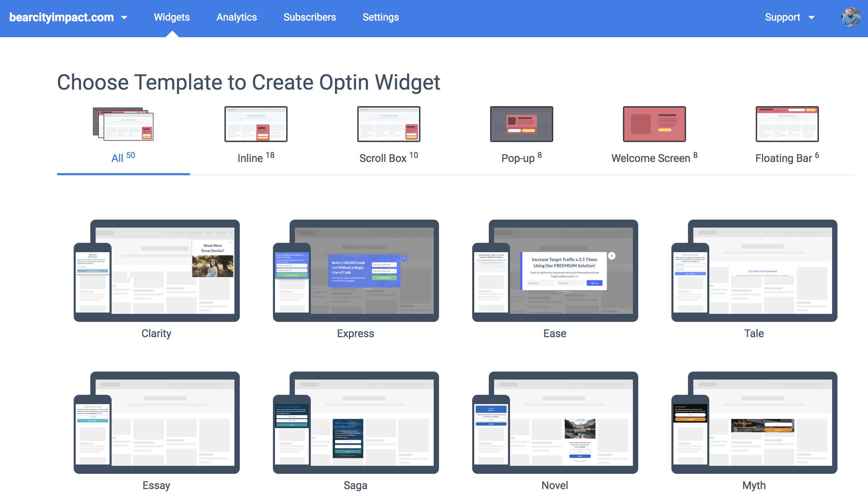The width and height of the screenshot is (868, 503).
Task: Pick the Ease popup template
Action: tap(555, 271)
